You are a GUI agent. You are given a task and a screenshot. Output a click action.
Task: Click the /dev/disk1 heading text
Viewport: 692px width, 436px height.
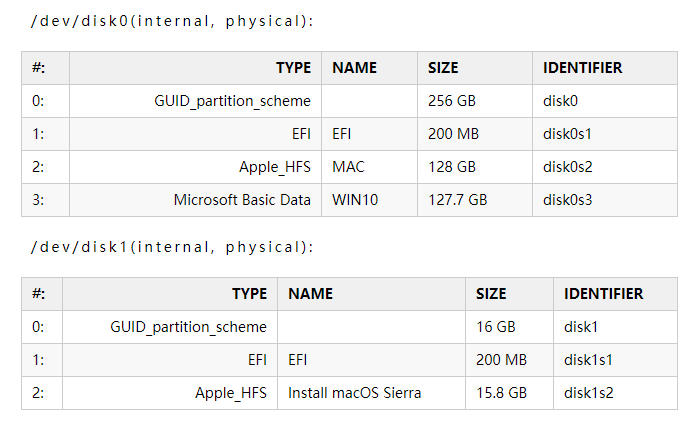click(x=172, y=246)
